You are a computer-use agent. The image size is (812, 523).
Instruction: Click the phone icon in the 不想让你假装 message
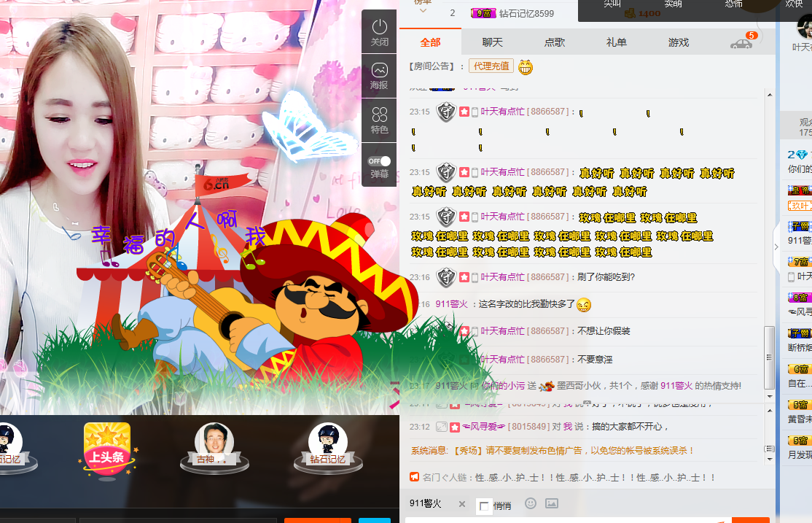(x=475, y=332)
